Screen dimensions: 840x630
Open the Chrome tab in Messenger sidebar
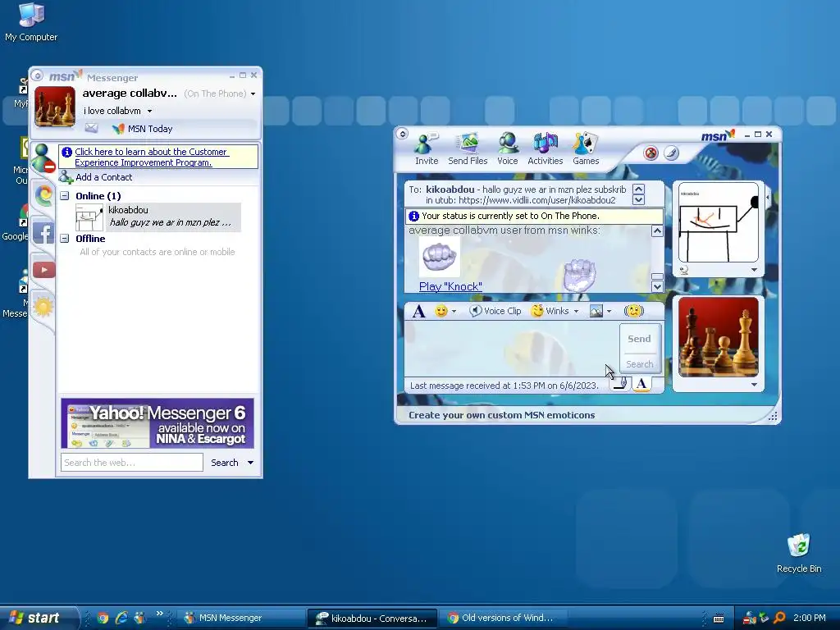[x=44, y=195]
